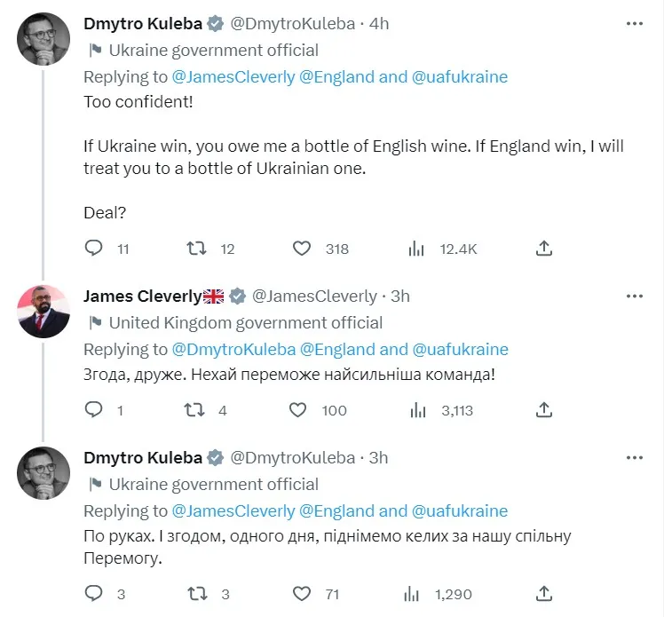Screen dimensions: 672x617
Task: Click James Cleverly's profile picture
Action: point(44,311)
